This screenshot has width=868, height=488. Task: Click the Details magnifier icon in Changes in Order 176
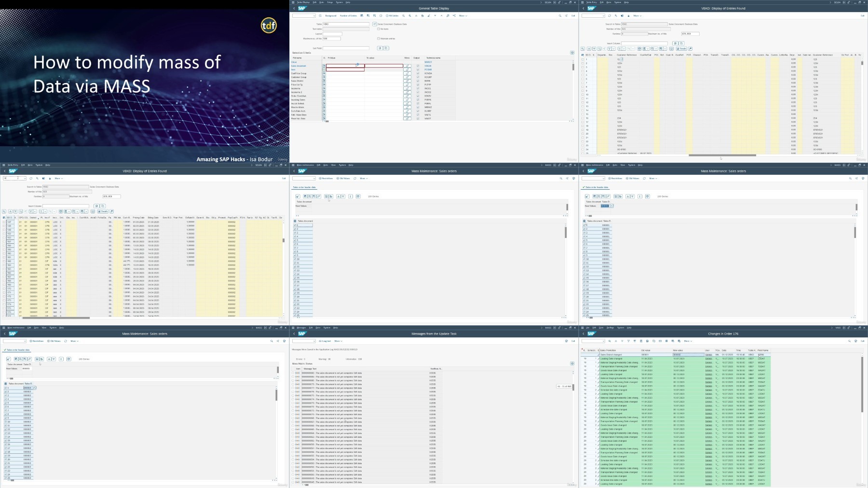pos(610,341)
